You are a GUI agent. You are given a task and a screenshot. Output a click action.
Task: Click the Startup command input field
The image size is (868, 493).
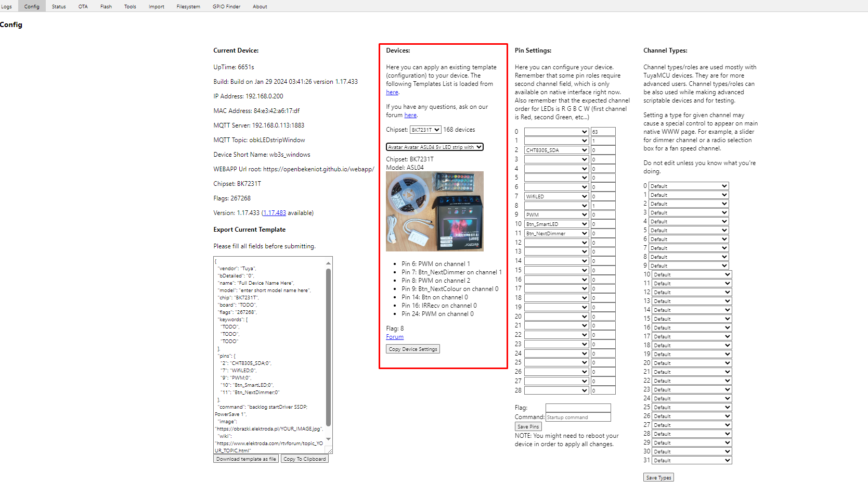[578, 417]
